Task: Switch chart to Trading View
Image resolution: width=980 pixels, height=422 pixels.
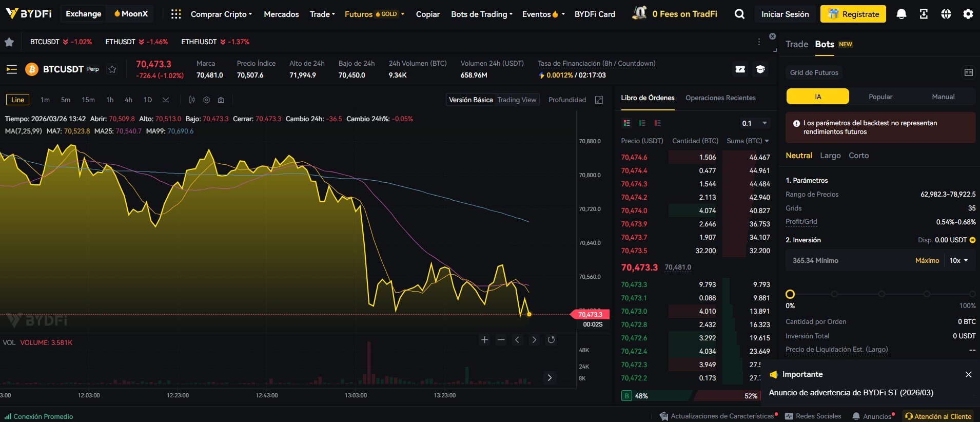Action: [x=517, y=100]
